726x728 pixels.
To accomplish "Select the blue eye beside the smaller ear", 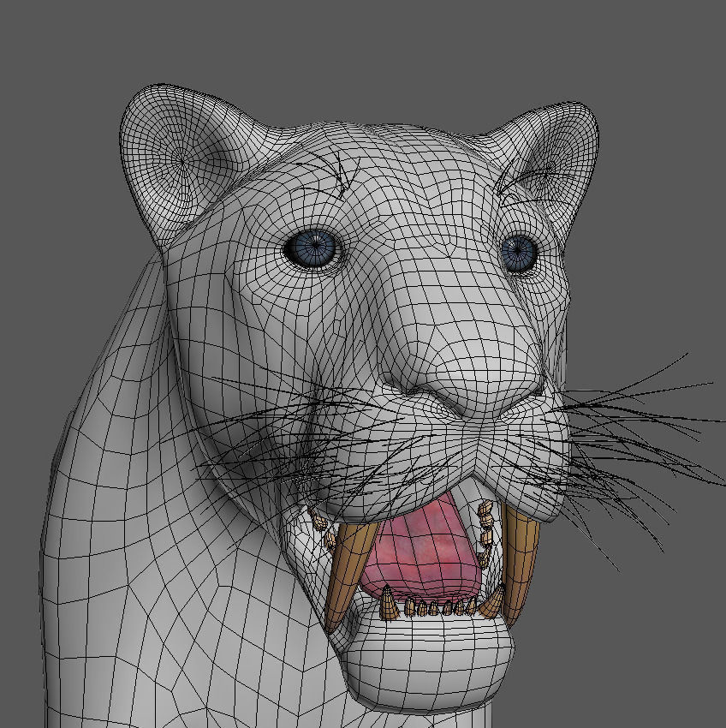I will tap(519, 254).
